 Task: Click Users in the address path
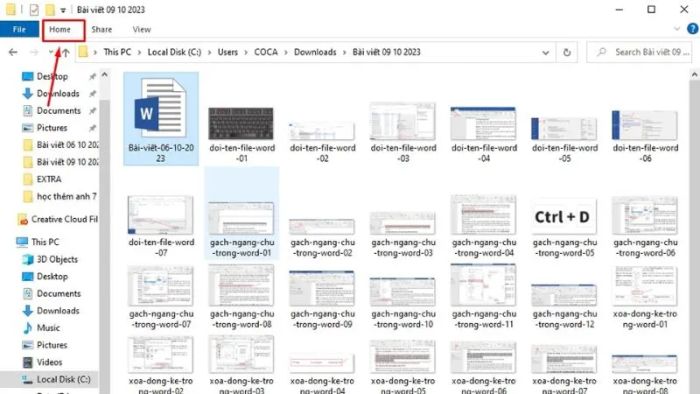[228, 52]
